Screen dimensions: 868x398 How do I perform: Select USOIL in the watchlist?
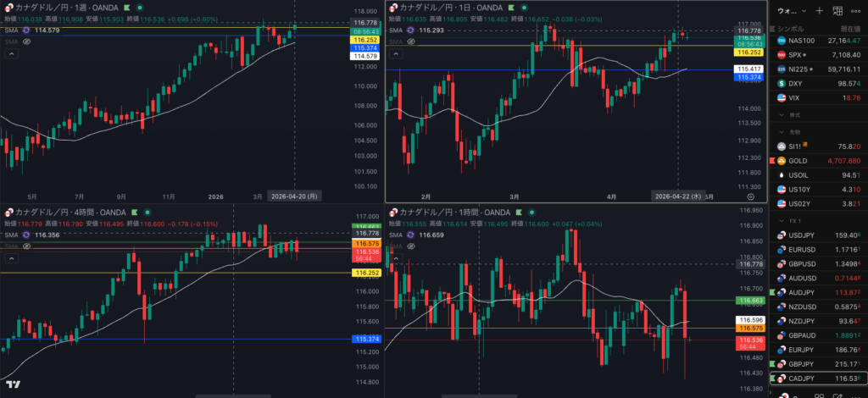819,175
